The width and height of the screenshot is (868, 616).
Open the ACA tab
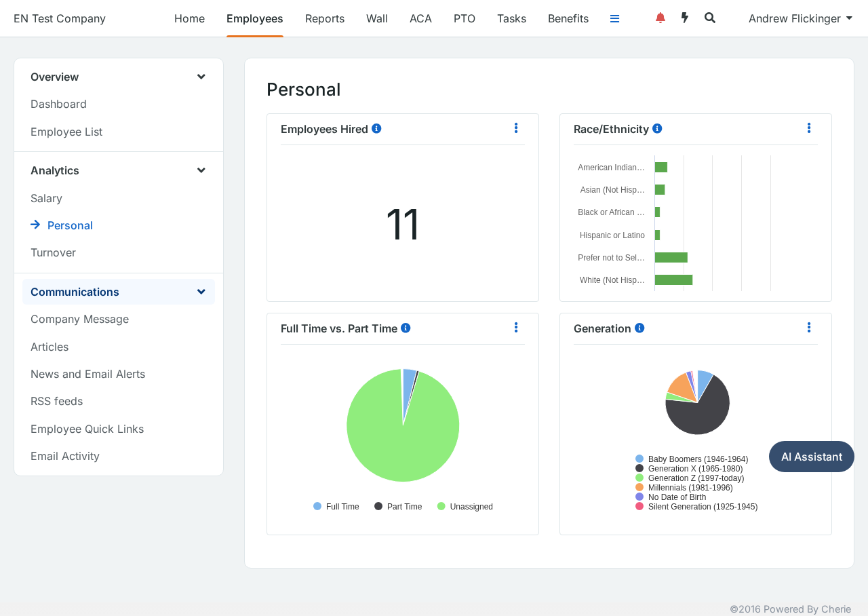[x=420, y=18]
